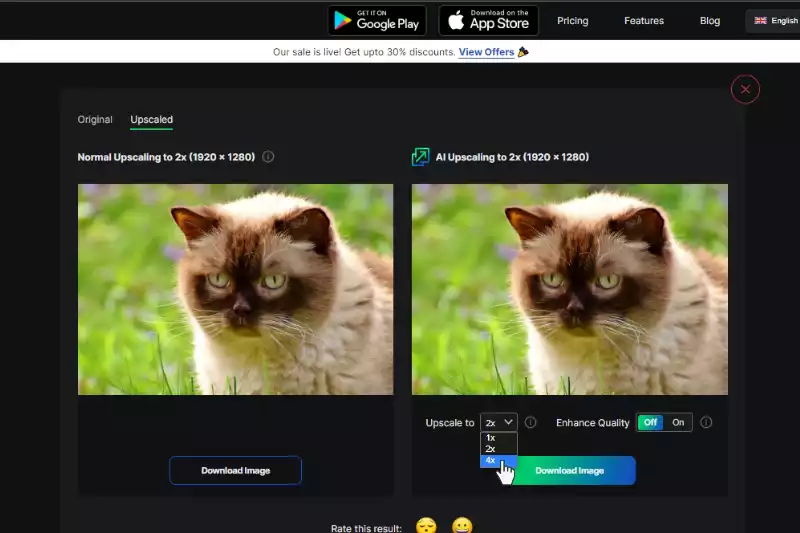Turn Enhance Quality On
Screen dimensions: 800x533
click(678, 422)
